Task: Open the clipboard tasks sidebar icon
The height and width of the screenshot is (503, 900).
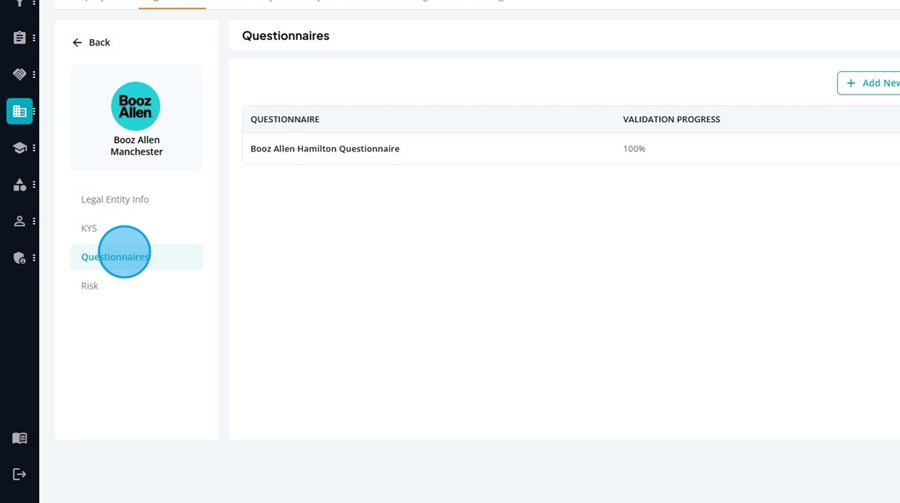Action: pyautogui.click(x=20, y=38)
